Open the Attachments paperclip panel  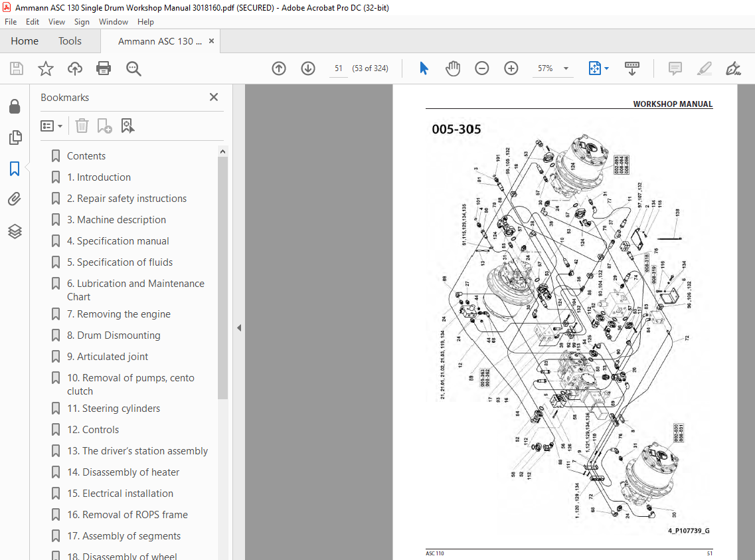coord(15,199)
